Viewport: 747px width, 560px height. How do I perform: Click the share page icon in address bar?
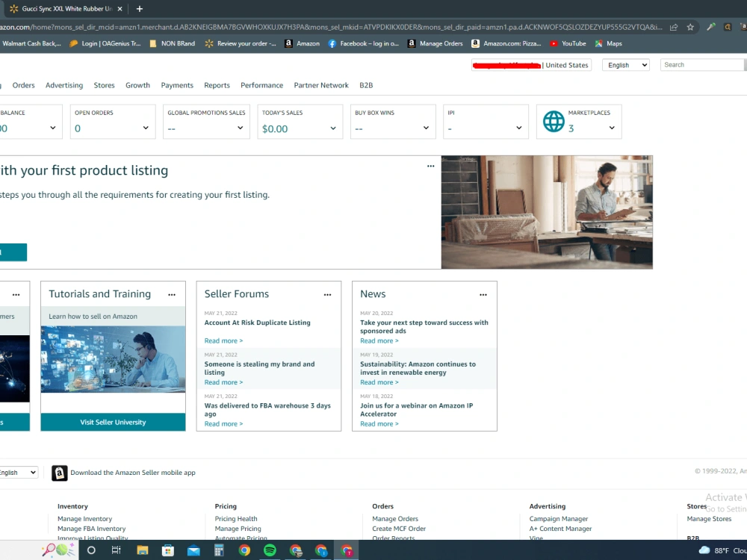pos(674,27)
